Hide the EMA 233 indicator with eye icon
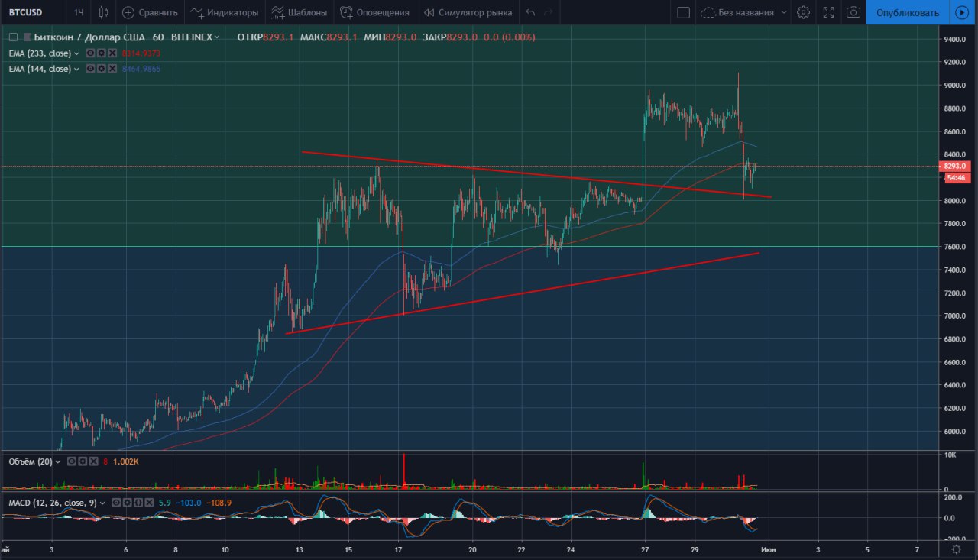Viewport: 978px width, 560px height. 90,53
